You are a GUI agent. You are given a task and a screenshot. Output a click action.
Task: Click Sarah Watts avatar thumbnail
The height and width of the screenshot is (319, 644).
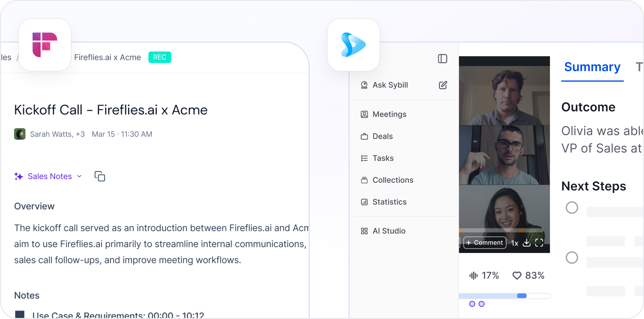pyautogui.click(x=20, y=134)
